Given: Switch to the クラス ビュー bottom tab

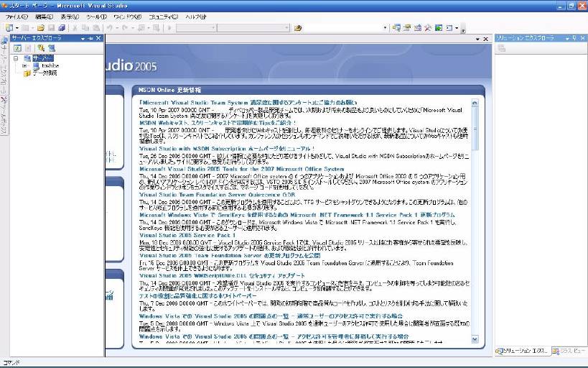Looking at the screenshot, I should pos(569,351).
